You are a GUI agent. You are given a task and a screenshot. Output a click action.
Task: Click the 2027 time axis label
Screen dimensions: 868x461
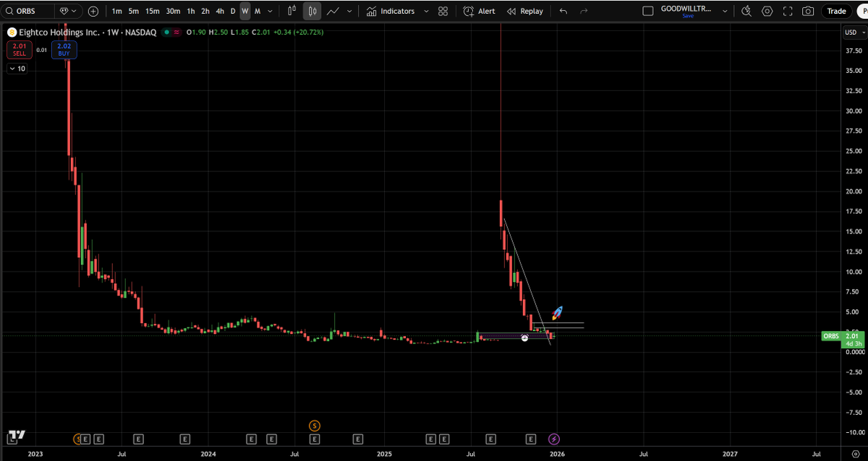click(730, 454)
